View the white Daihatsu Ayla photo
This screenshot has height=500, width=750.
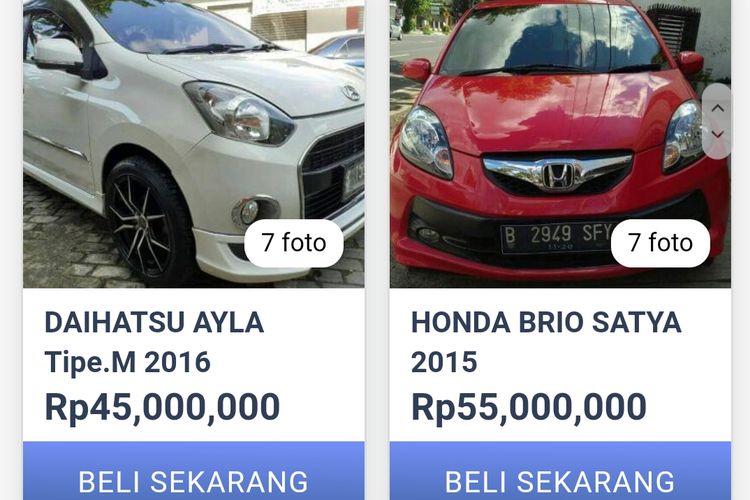click(x=194, y=144)
